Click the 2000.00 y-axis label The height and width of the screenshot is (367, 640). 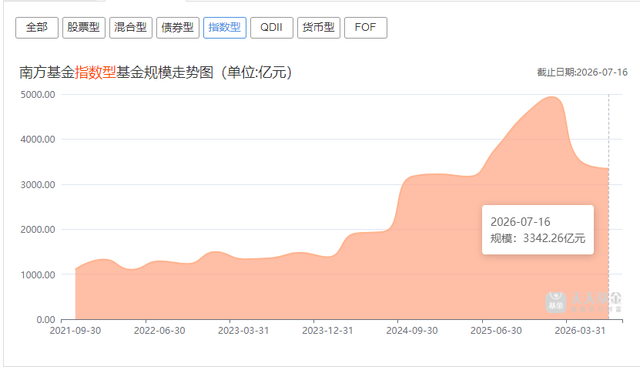click(x=38, y=229)
